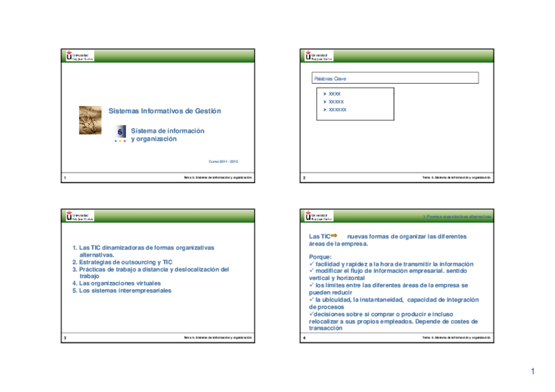Click the 'Palabras Clave' box on slide 2
This screenshot has width=555, height=392.
[x=395, y=78]
